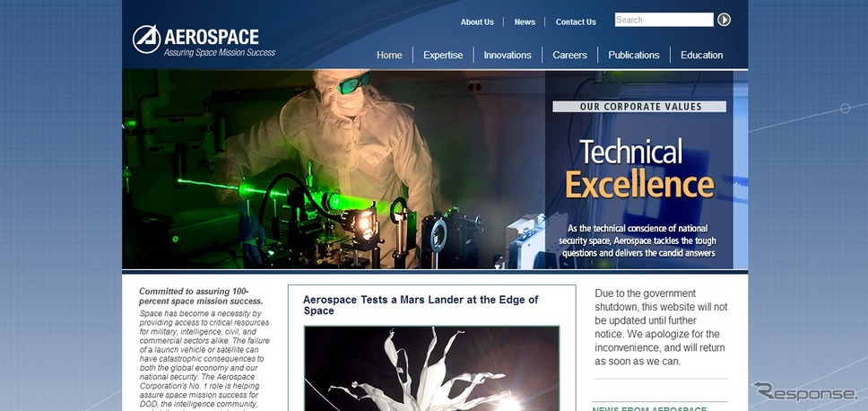This screenshot has width=868, height=411.
Task: Open the Careers menu item
Action: (569, 55)
